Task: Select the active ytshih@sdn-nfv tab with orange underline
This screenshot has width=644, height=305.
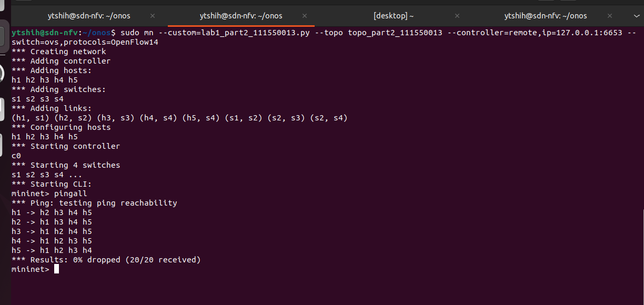Action: point(241,16)
